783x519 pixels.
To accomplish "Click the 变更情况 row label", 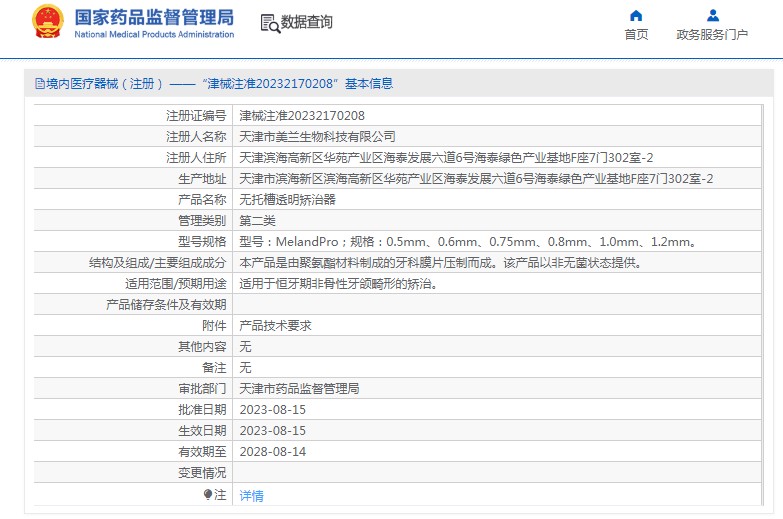I will 202,473.
